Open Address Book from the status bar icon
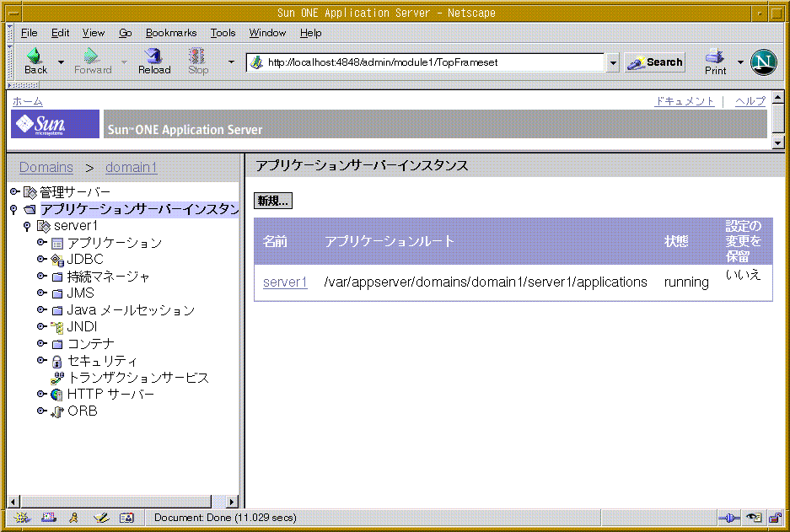Screen dimensions: 790x532 (126, 518)
